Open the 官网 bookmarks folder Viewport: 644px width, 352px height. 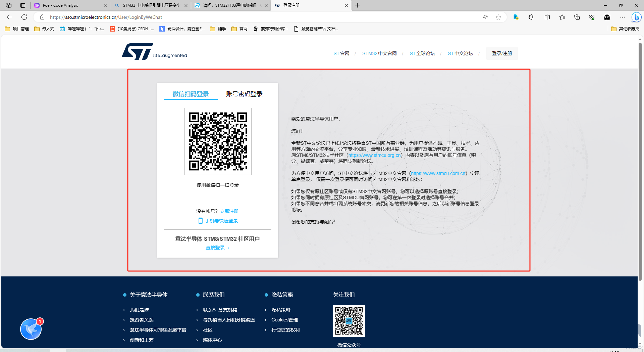239,29
